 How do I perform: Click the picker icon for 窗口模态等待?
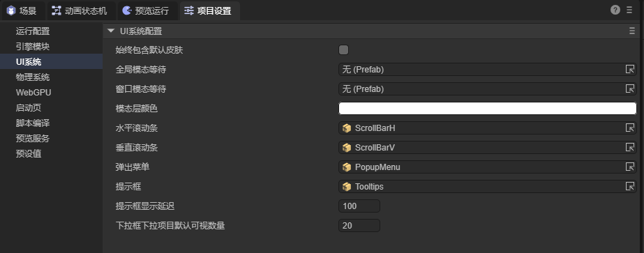click(629, 89)
